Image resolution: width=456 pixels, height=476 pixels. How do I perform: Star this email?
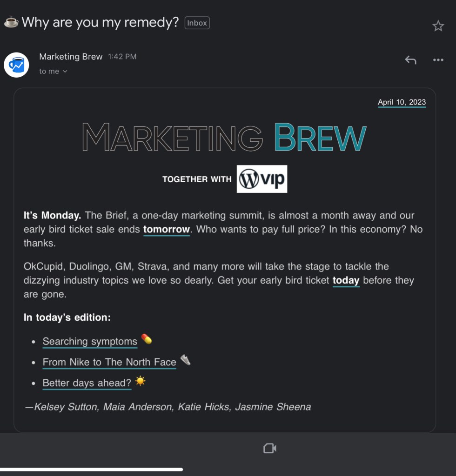coord(438,26)
